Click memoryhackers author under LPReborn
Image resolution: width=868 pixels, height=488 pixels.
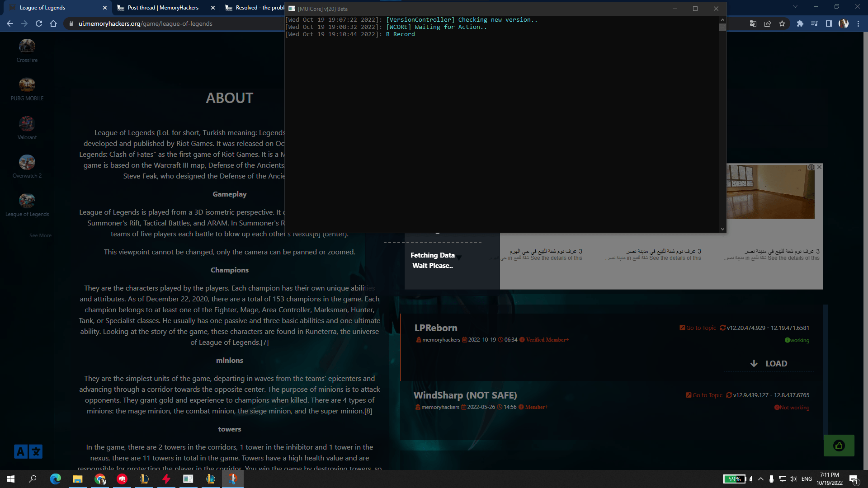pos(441,340)
